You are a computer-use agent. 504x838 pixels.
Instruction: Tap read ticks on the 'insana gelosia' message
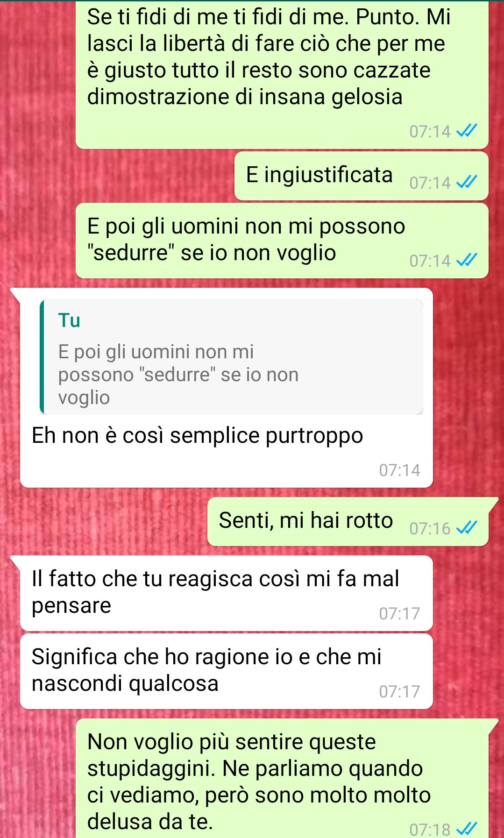coord(466,131)
